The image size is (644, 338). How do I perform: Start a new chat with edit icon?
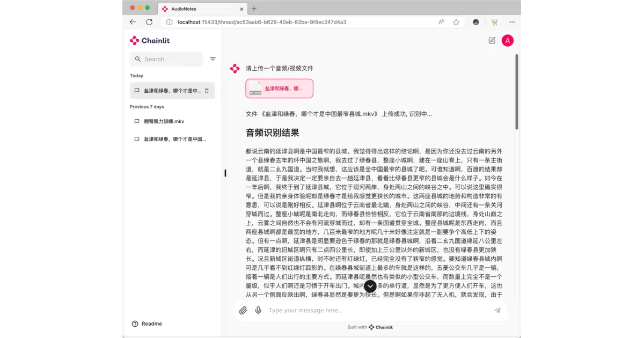click(x=492, y=40)
